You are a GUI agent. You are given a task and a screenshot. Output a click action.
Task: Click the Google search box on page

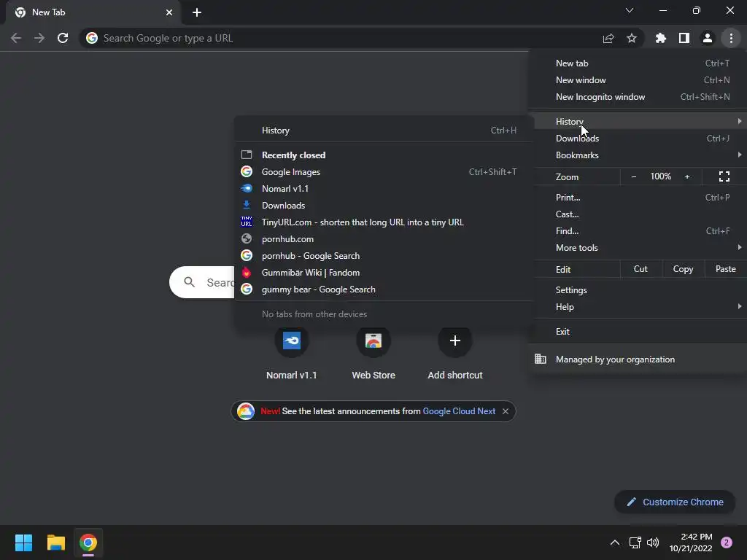[x=202, y=282]
